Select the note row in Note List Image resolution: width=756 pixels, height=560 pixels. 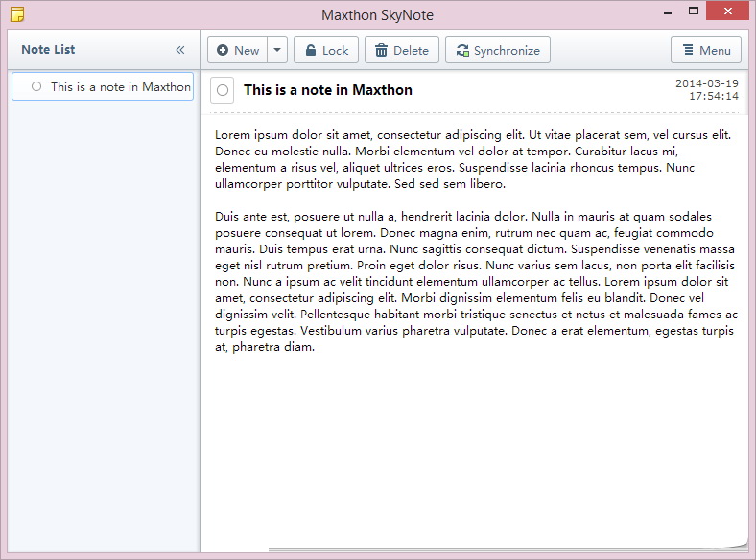click(x=103, y=86)
